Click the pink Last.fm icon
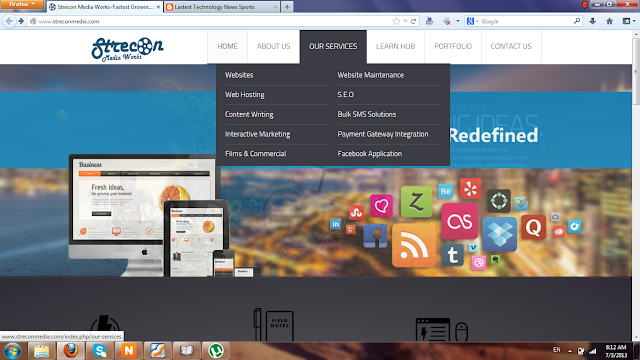The image size is (640, 360). [x=459, y=222]
